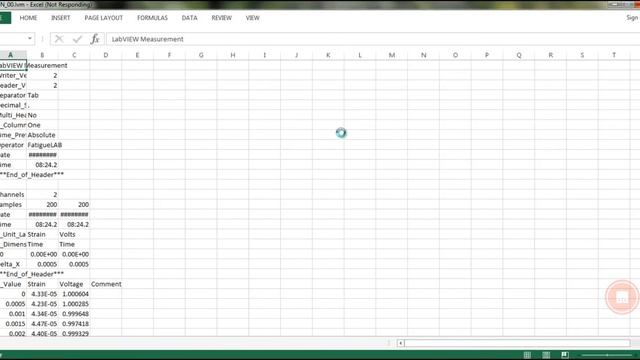Screen dimensions: 640x360
Task: Click the cancel entry X icon
Action: (59, 39)
